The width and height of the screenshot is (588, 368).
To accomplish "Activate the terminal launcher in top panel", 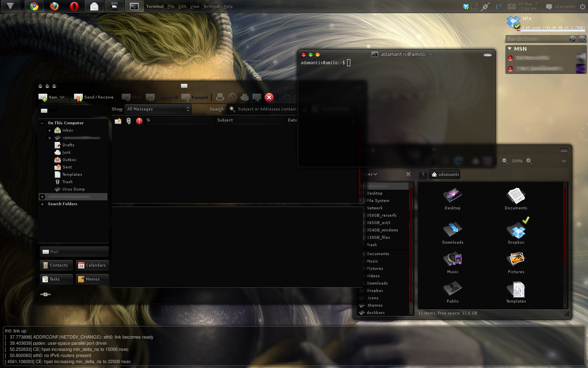I will tap(134, 6).
